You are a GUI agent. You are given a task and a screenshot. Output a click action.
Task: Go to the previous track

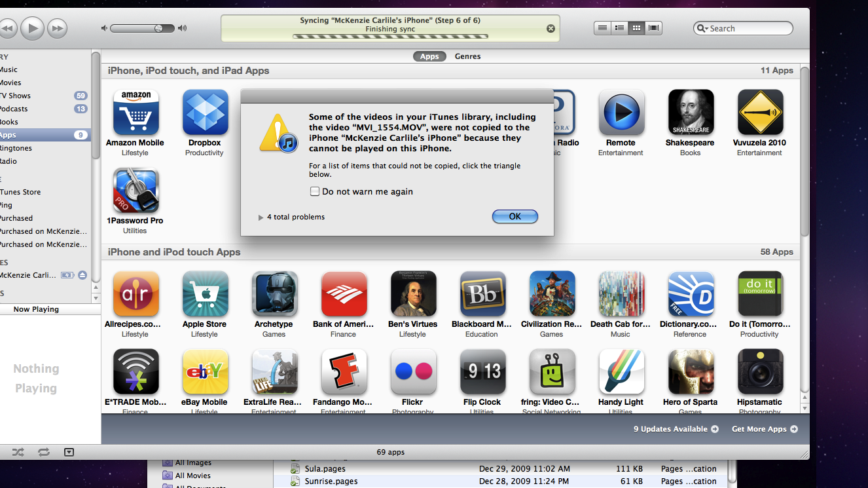(x=8, y=28)
